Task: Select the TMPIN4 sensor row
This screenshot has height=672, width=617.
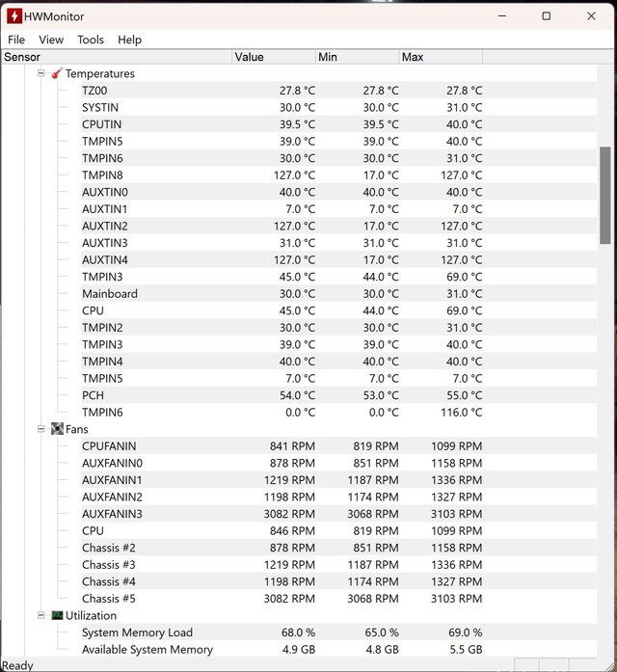Action: tap(338, 362)
